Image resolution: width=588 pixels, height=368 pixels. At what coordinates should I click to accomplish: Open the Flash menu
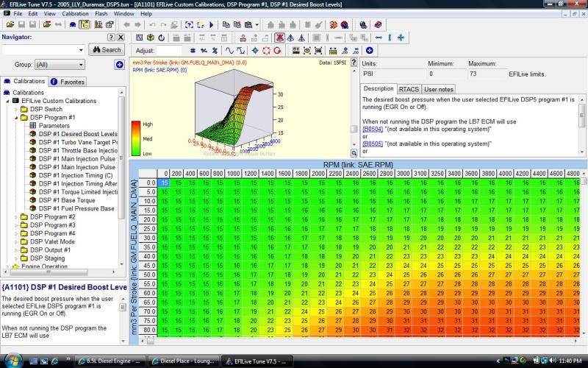101,14
